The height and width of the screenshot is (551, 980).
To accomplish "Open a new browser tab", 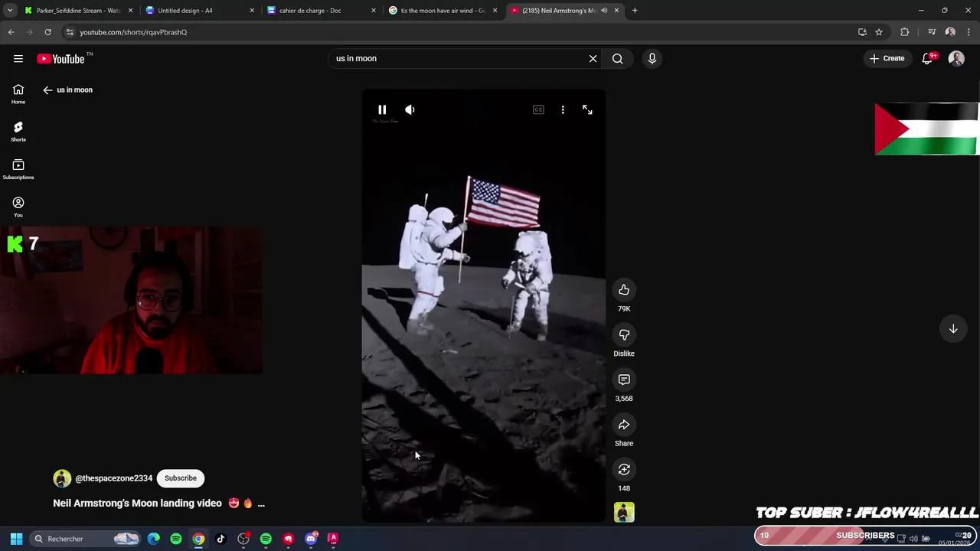I will click(x=635, y=11).
